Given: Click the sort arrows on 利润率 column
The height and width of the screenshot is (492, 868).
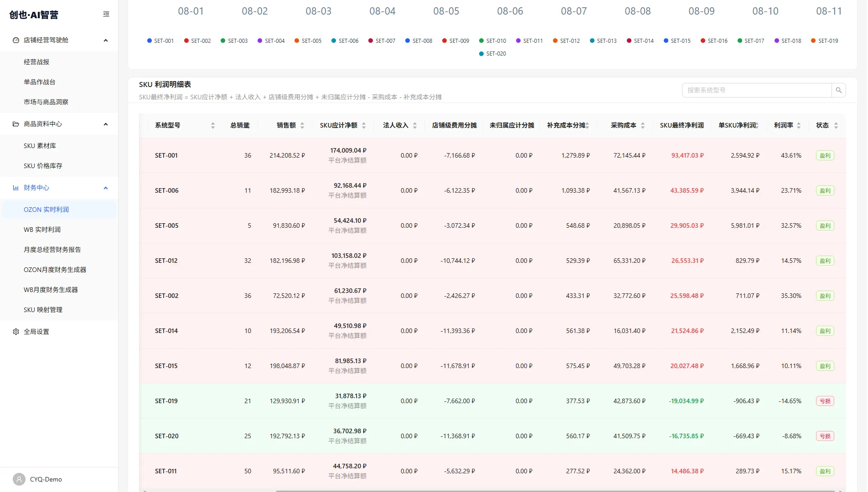Looking at the screenshot, I should (799, 125).
